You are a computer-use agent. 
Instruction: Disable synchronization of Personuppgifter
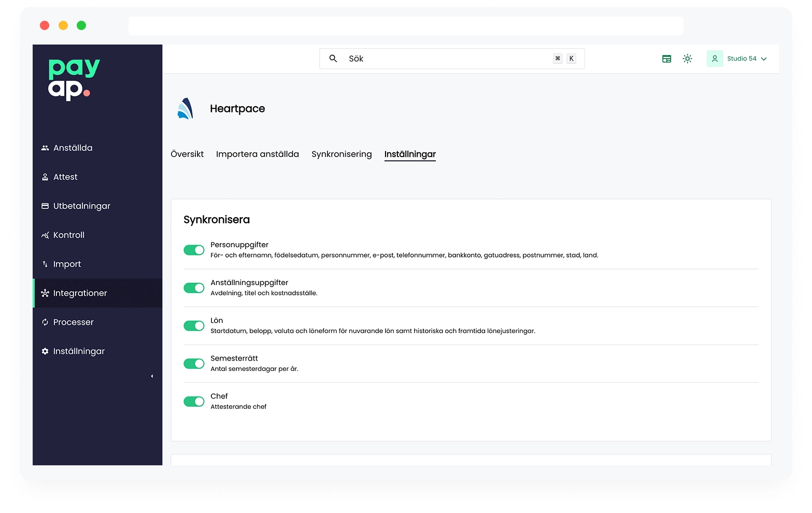tap(194, 250)
